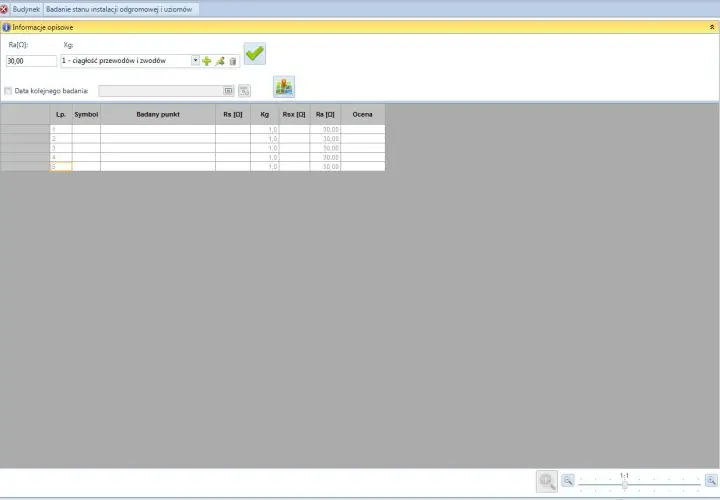Image resolution: width=720 pixels, height=500 pixels.
Task: Select the Lp. cell of row 5
Action: tap(61, 167)
